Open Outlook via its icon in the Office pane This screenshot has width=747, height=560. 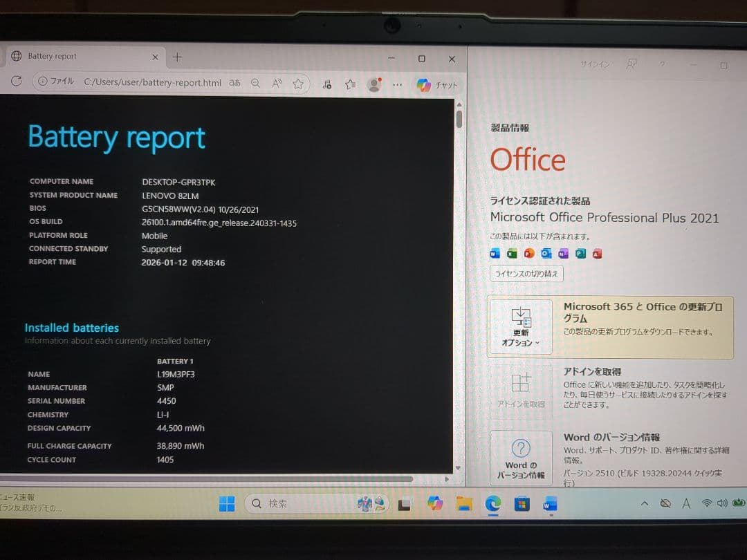pos(545,254)
